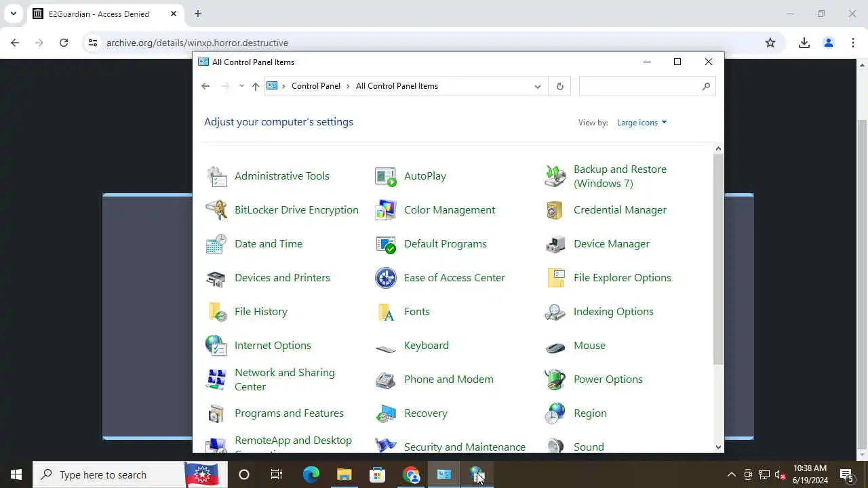Open the Power Options icon

click(x=555, y=380)
